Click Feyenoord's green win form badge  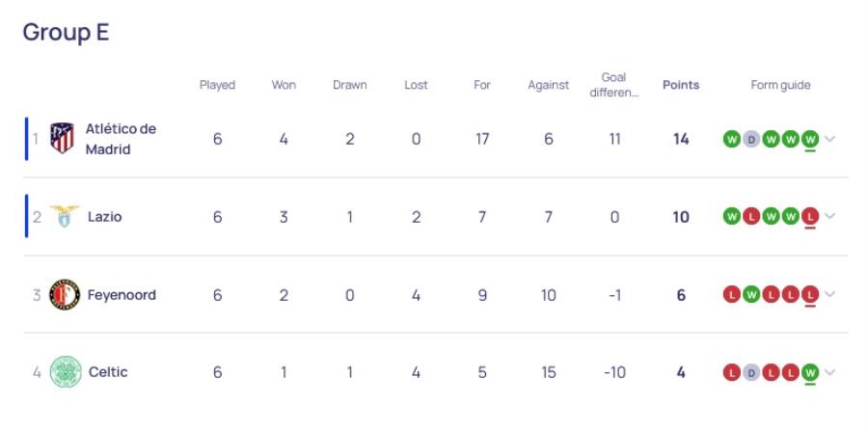pos(751,294)
